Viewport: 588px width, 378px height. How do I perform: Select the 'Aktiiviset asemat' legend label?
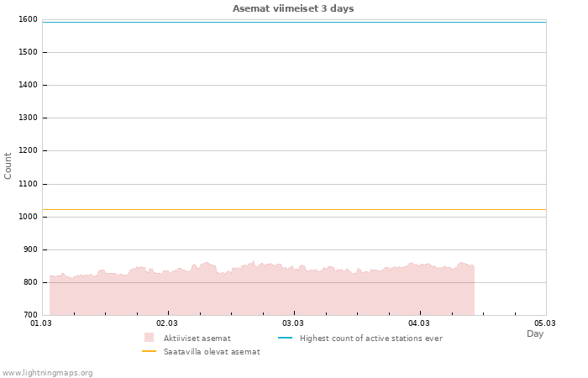pos(197,338)
